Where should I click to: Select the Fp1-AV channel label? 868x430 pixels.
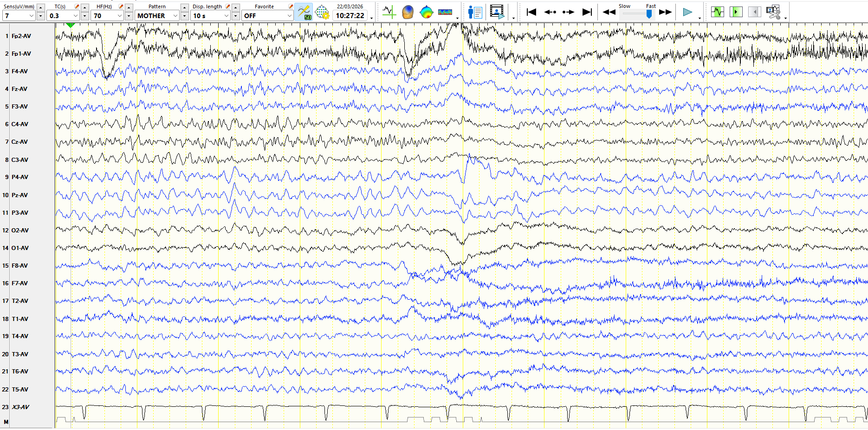[x=21, y=53]
